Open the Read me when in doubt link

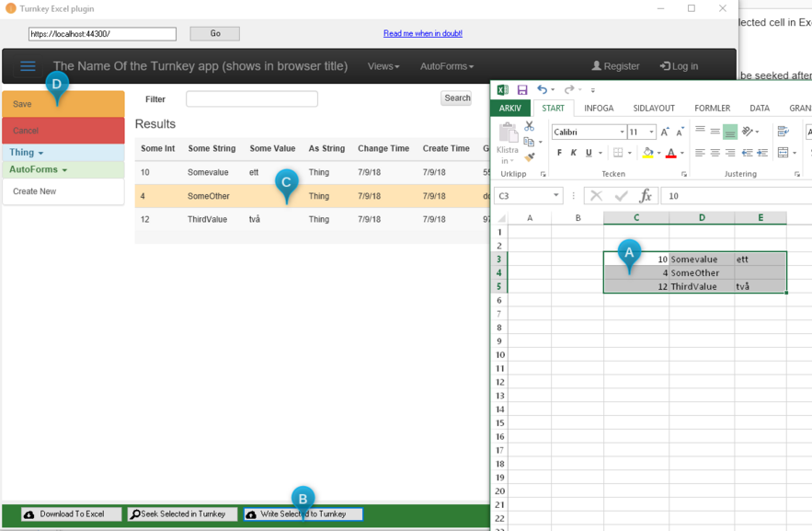tap(422, 34)
